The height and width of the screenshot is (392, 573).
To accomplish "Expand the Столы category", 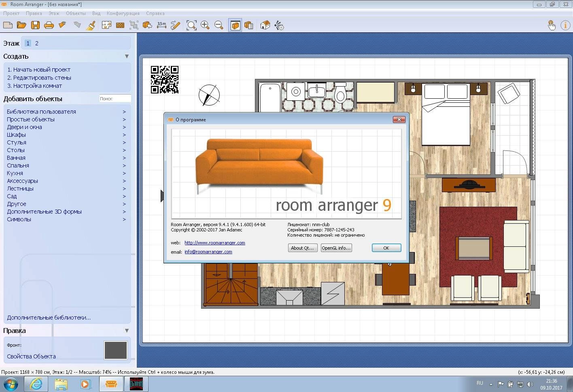I will (x=66, y=150).
